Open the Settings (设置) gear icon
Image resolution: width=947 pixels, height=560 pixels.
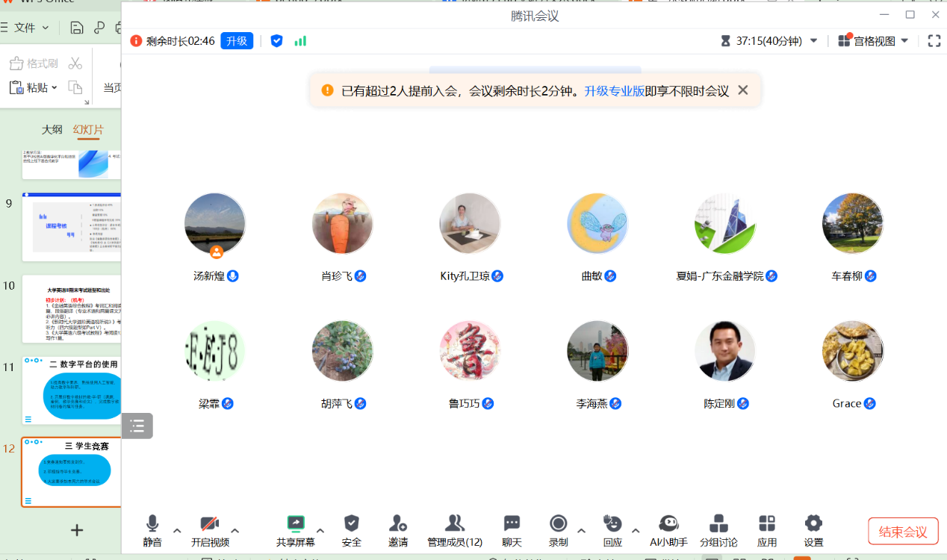tap(813, 524)
